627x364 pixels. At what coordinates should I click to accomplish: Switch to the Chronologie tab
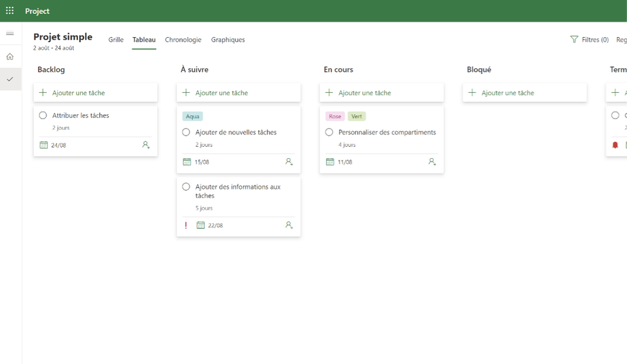(183, 40)
